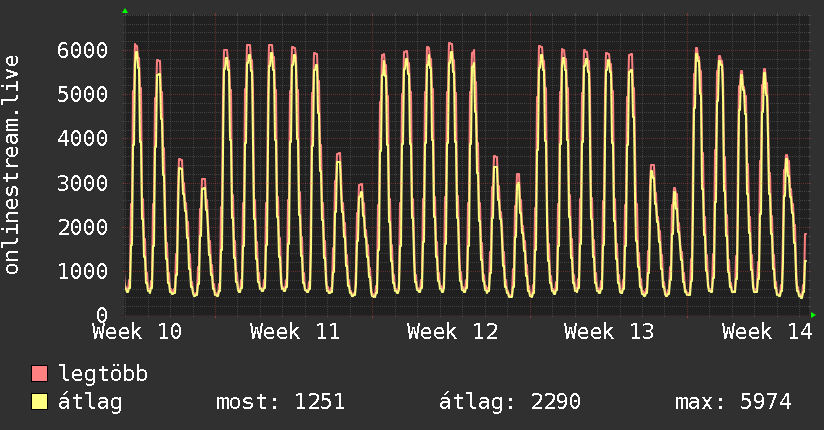The width and height of the screenshot is (824, 430).
Task: Click the Week 10 axis label
Action: tap(137, 332)
